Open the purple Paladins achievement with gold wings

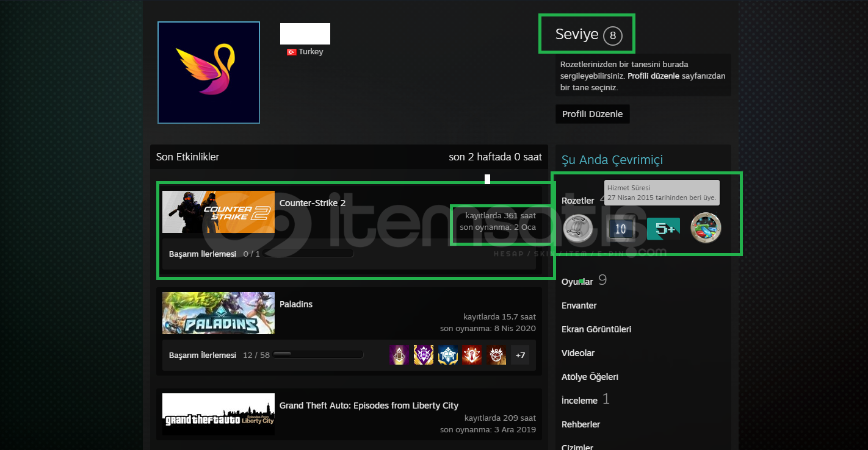424,355
